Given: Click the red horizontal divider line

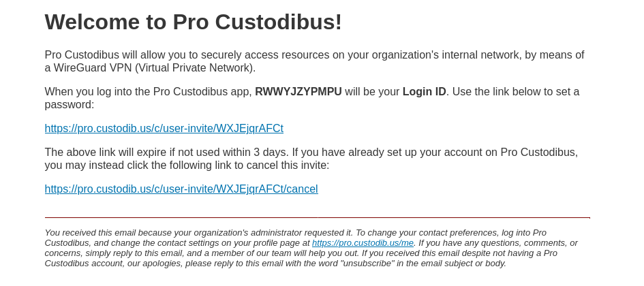Looking at the screenshot, I should [x=318, y=217].
